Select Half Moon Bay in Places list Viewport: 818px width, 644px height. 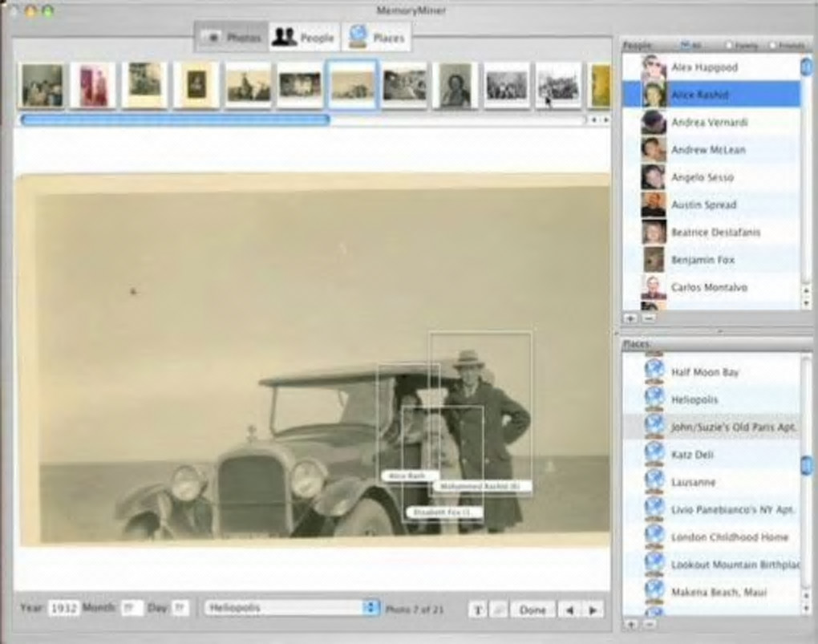click(x=705, y=372)
